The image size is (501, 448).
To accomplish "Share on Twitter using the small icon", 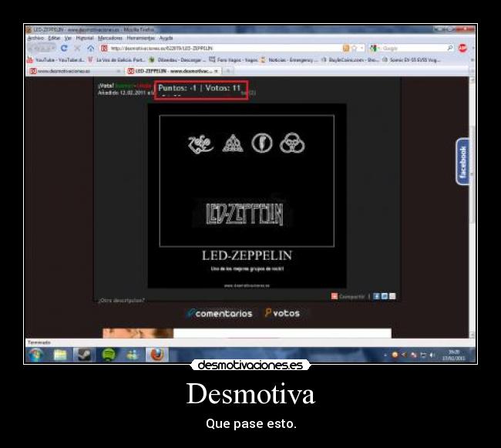I will pos(385,296).
